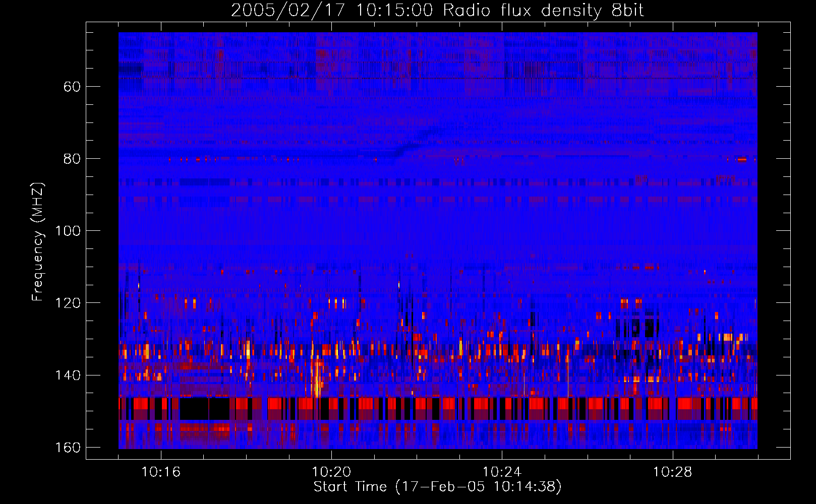Screen dimensions: 816x504
Task: Click the 10:28 time tick label
Action: point(672,472)
